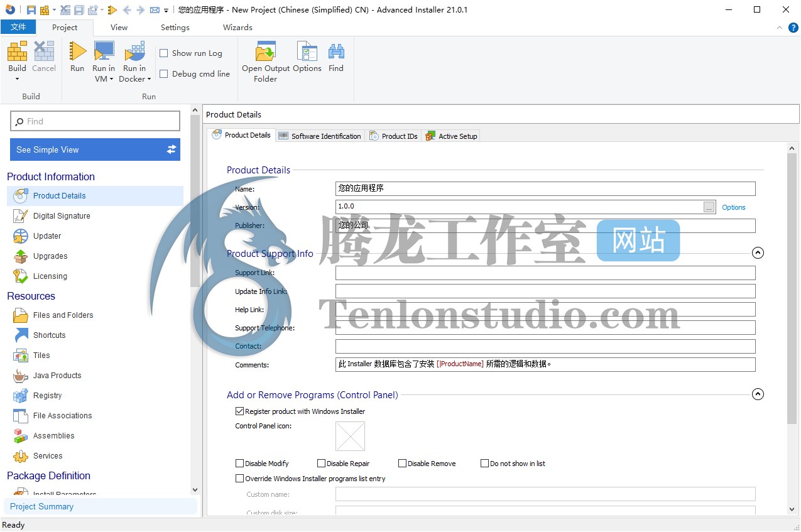The image size is (801, 532).
Task: Click the product Name field
Action: [545, 188]
